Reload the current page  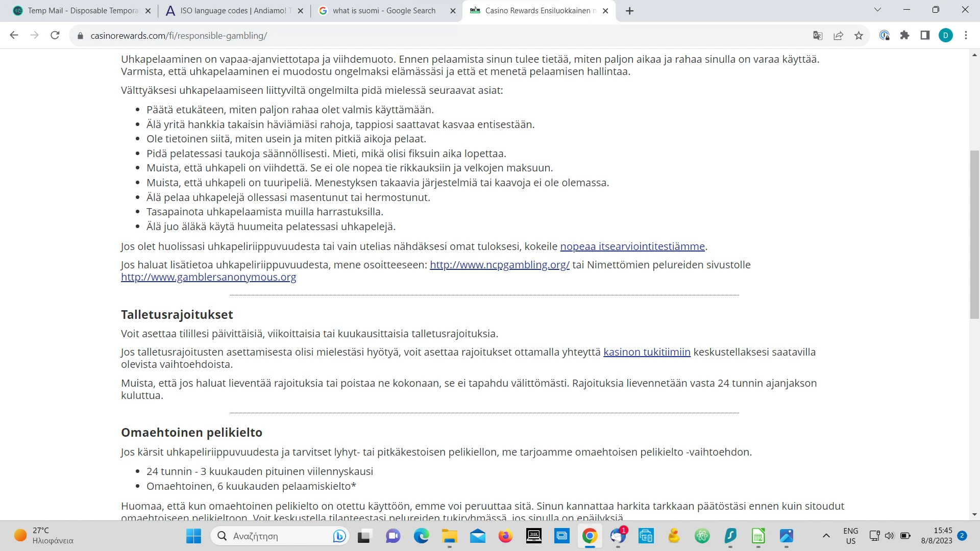pyautogui.click(x=55, y=35)
